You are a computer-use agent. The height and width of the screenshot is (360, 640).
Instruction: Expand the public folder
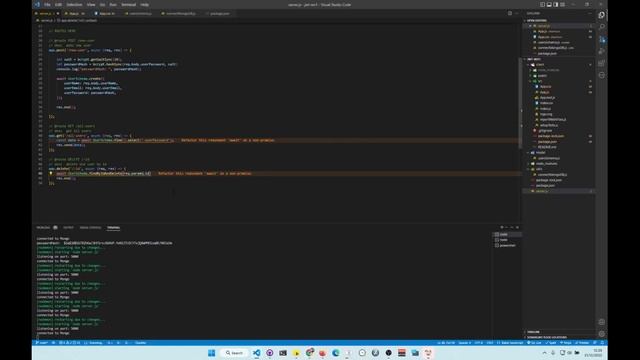542,76
